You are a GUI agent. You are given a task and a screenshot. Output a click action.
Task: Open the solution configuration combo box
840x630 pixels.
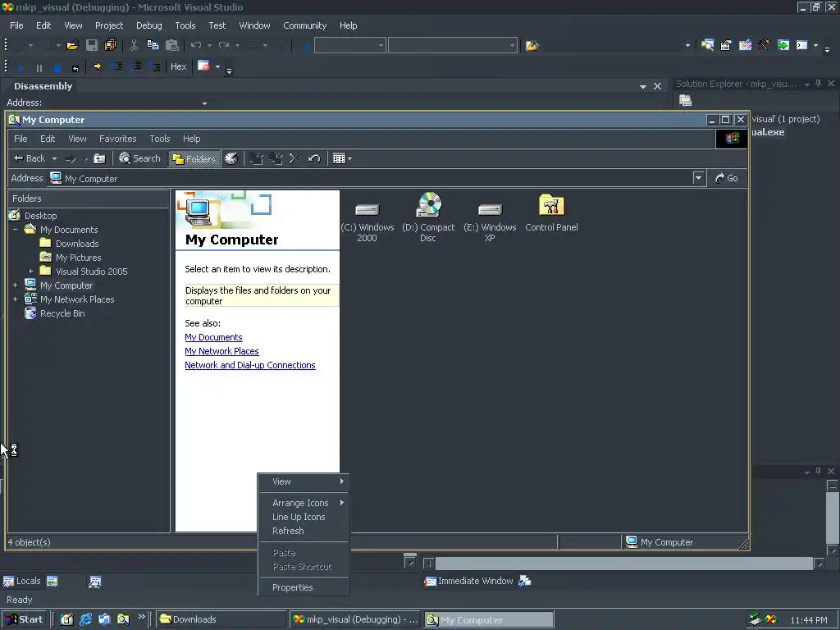pos(349,46)
